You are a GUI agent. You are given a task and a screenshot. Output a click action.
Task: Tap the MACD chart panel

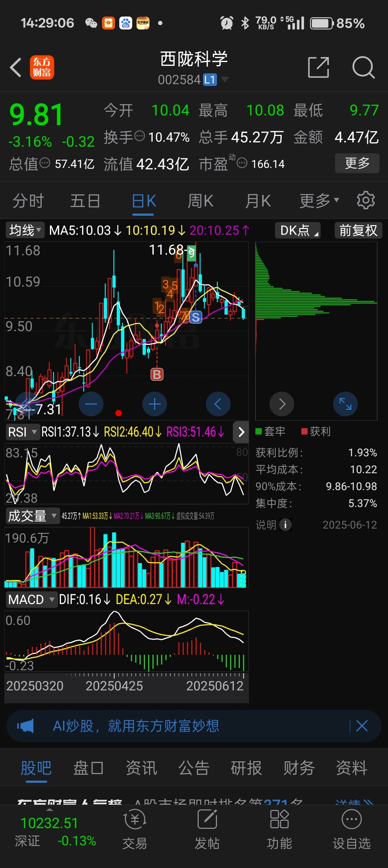(126, 641)
